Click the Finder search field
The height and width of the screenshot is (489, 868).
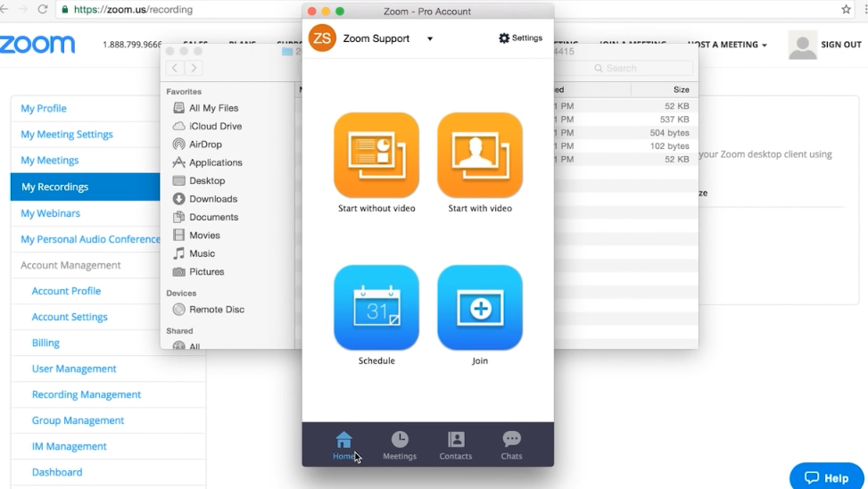[x=642, y=68]
